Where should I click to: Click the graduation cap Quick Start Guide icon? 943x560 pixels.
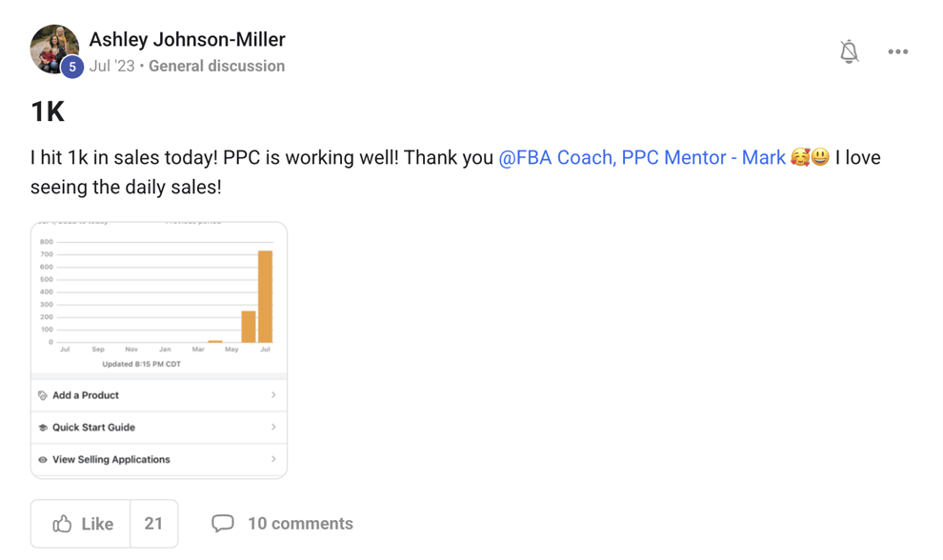tap(43, 428)
